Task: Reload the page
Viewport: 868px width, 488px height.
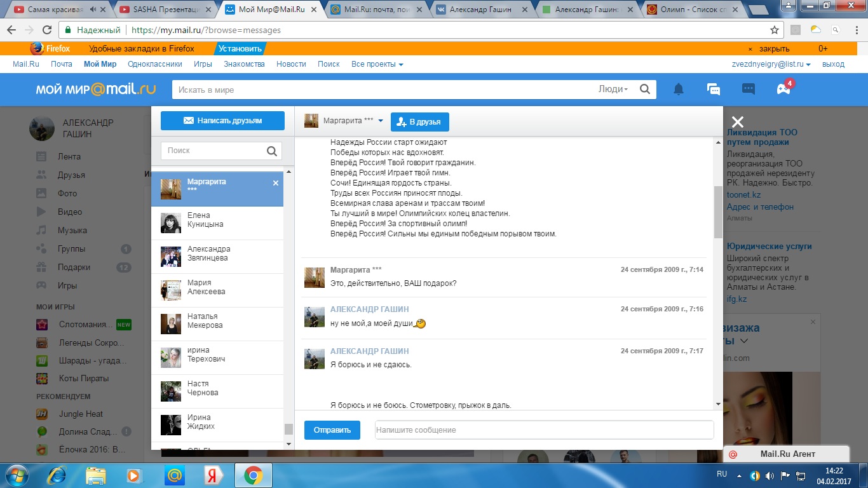Action: 47,30
